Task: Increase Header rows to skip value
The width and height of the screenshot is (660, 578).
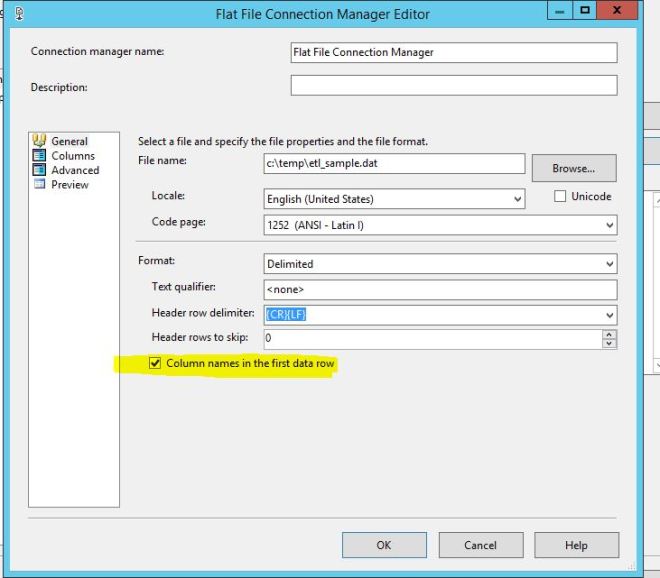Action: click(609, 334)
